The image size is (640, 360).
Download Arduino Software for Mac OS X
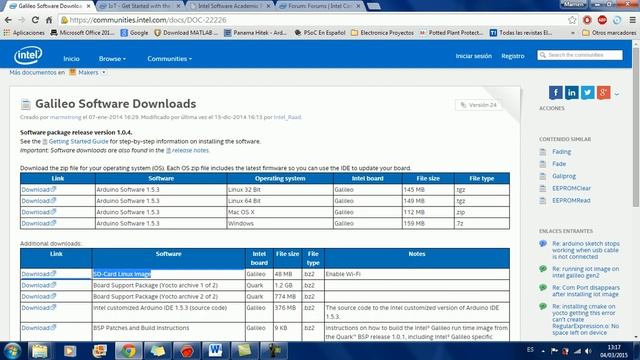coord(39,212)
